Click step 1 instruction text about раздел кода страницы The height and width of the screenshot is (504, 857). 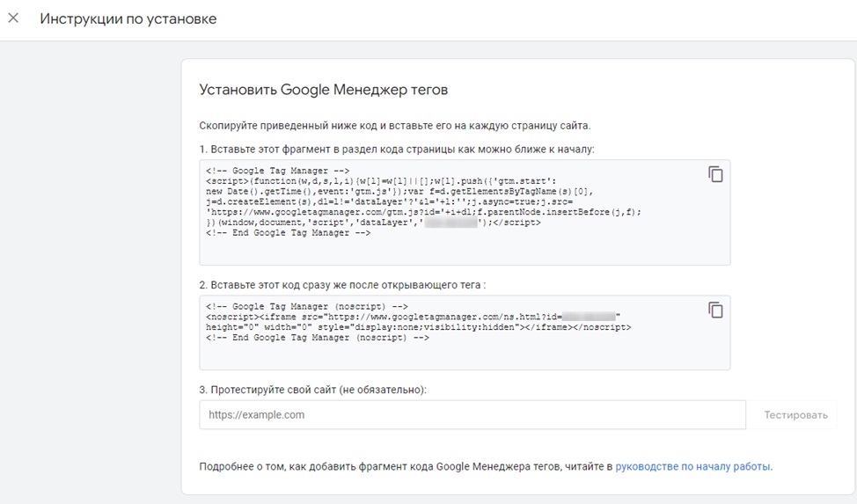click(397, 150)
